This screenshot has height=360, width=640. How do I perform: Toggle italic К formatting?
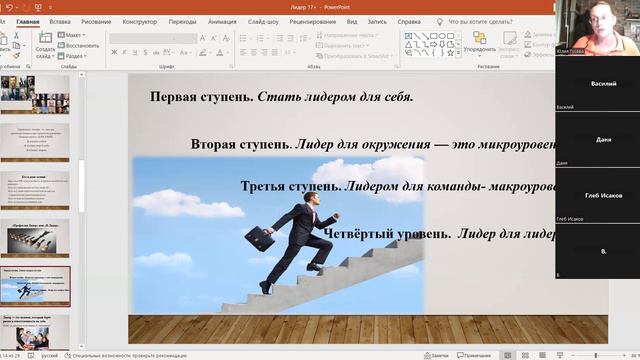click(124, 53)
